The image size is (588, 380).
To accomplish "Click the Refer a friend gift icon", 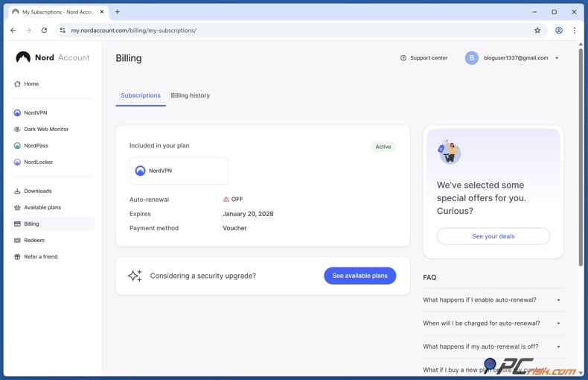I will pyautogui.click(x=17, y=257).
